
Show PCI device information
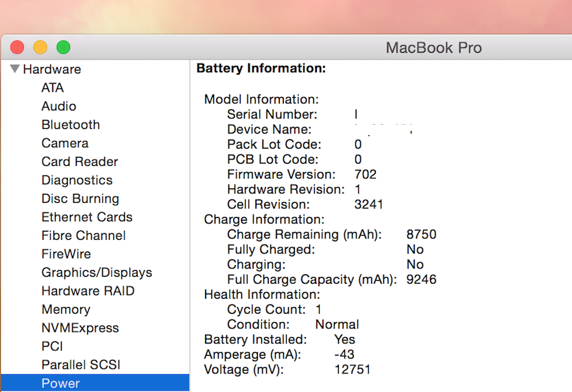(52, 346)
